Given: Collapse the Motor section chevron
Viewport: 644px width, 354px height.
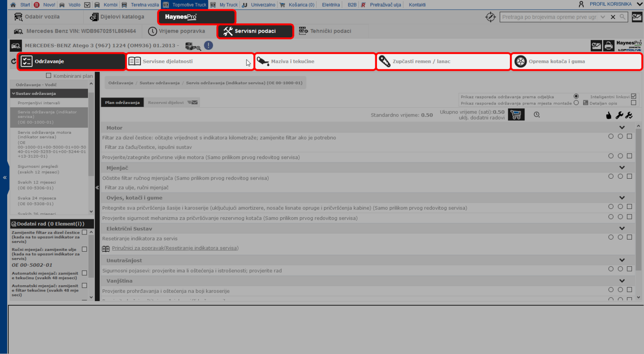Looking at the screenshot, I should click(622, 128).
